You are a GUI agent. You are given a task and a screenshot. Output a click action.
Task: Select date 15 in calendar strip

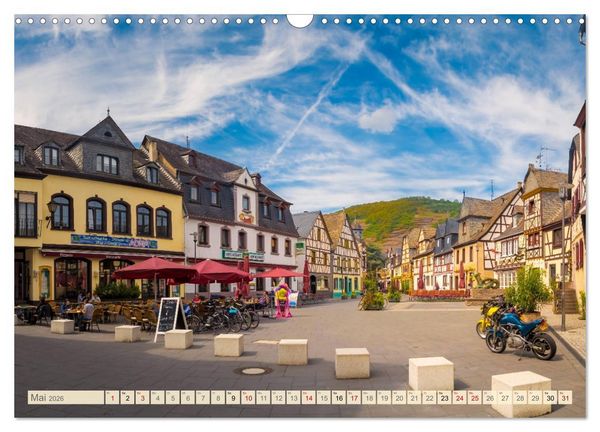click(324, 398)
